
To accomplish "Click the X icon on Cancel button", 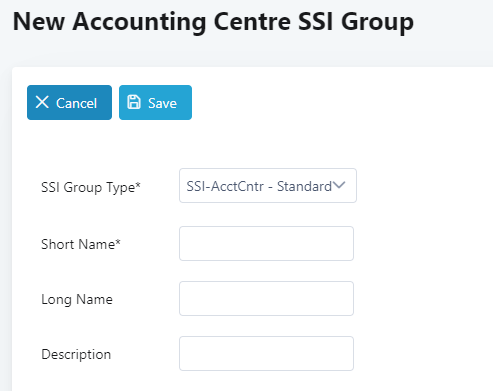I will tap(42, 102).
